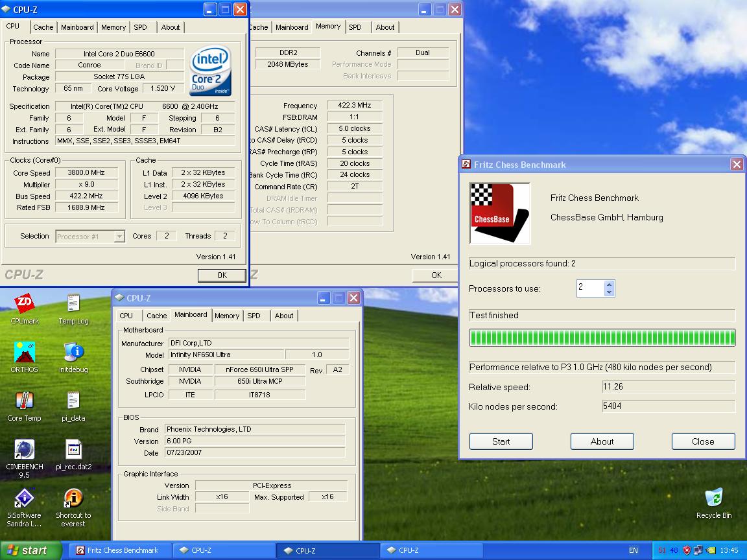747x560 pixels.
Task: Minimize the mainboard CPU-Z window
Action: coord(324,298)
